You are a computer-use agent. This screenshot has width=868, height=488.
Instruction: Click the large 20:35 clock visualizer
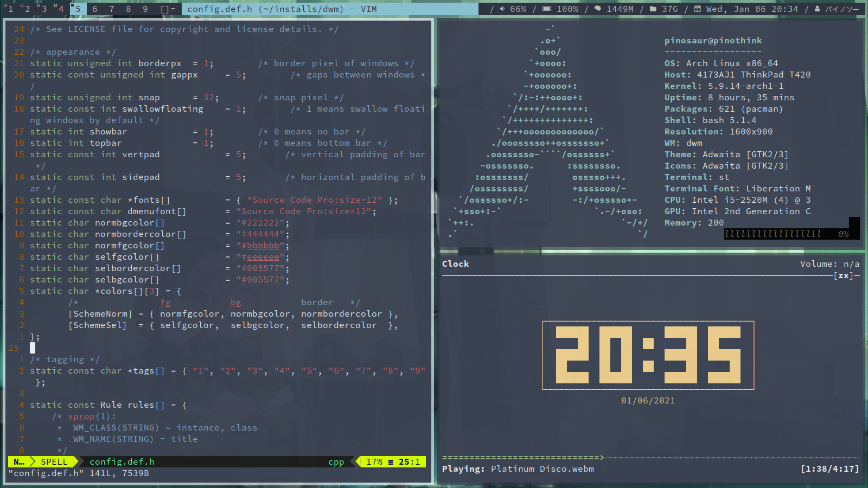point(648,355)
